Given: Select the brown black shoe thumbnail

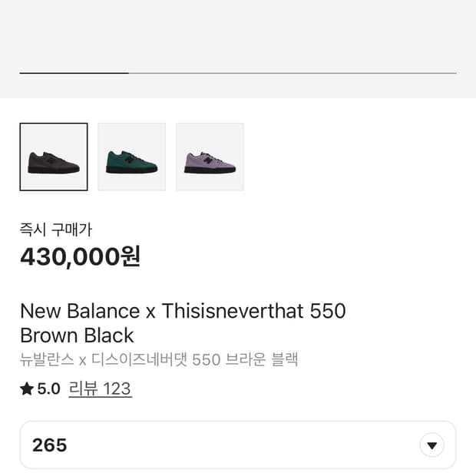Looking at the screenshot, I should point(54,157).
